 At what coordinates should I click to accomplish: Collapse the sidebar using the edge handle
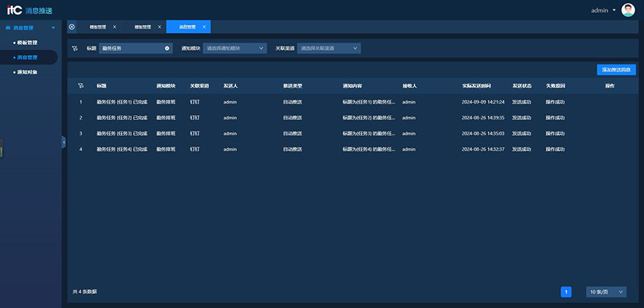coord(64,142)
